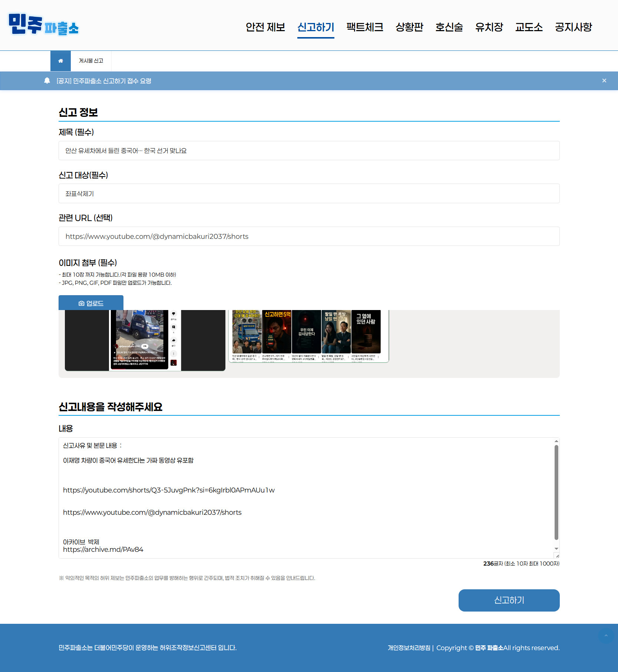Click the 신고내용을 작성해주세요 heading
This screenshot has width=618, height=672.
(x=110, y=407)
